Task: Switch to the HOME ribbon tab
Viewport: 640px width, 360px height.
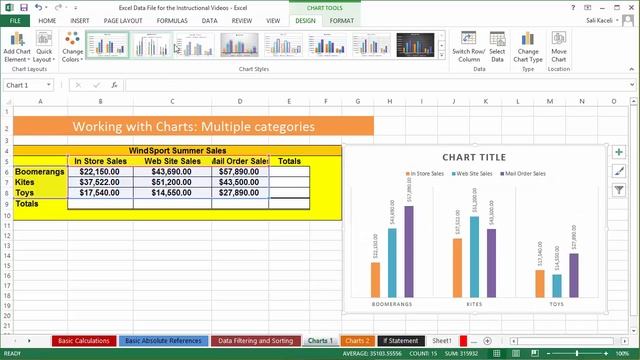Action: click(47, 21)
